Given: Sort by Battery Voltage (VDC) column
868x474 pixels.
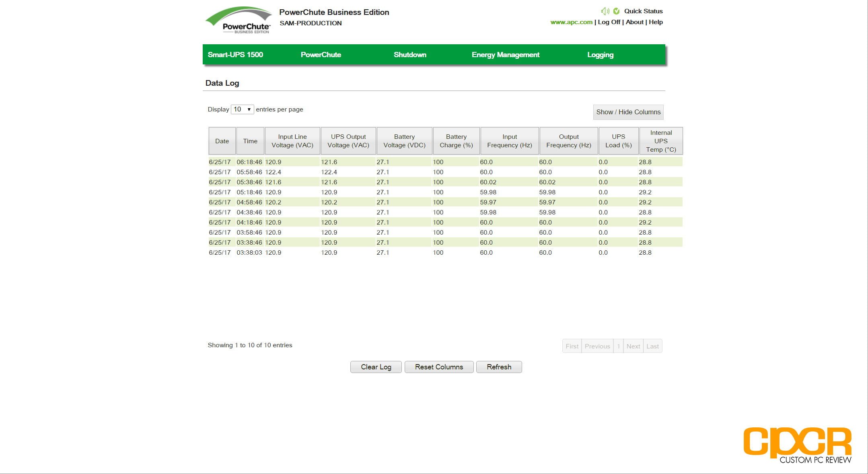Looking at the screenshot, I should pyautogui.click(x=404, y=141).
